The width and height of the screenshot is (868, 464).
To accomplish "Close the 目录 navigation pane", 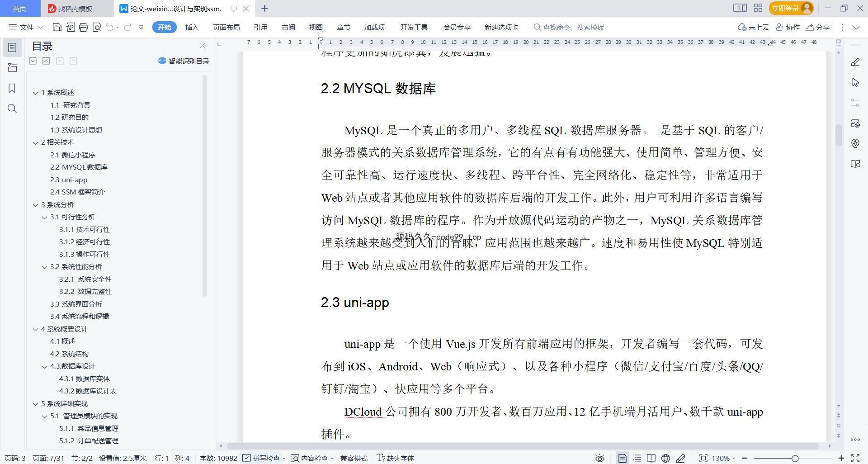I will coord(203,46).
